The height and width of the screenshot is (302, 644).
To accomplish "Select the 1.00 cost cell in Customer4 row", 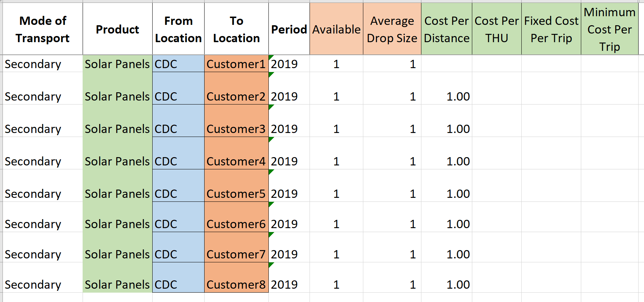I will 447,153.
